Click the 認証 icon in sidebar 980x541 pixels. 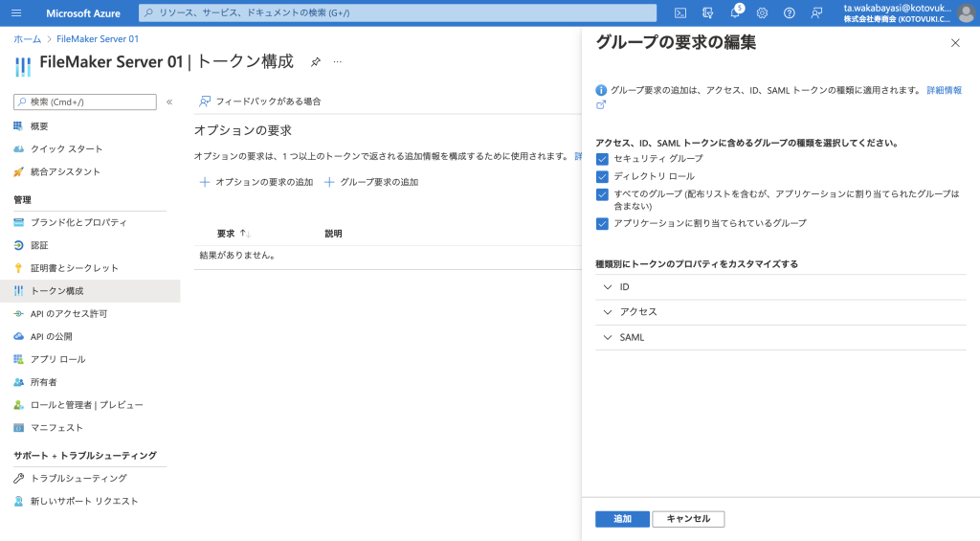[x=18, y=245]
